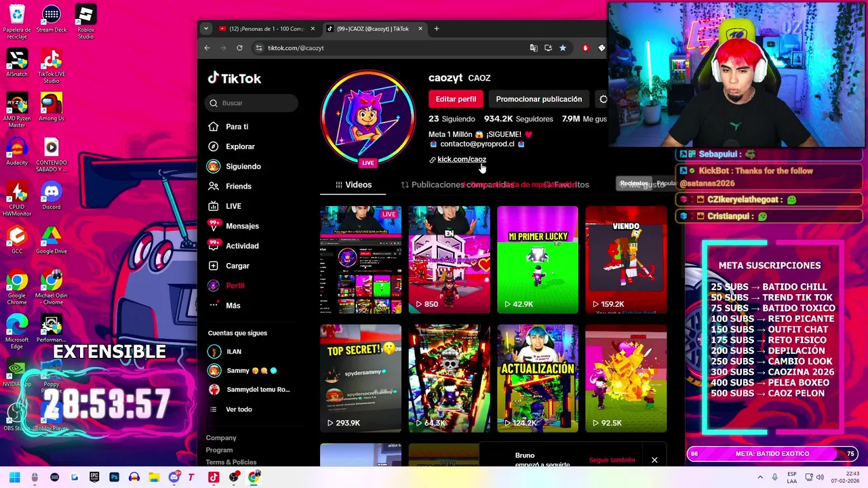Select Cargar to upload a video
This screenshot has width=868, height=488.
[229, 266]
